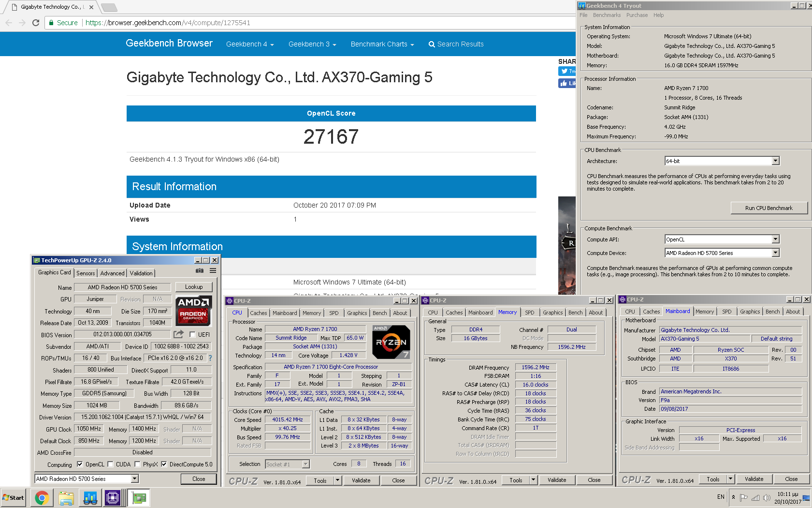The image size is (812, 508).
Task: Open Tools dropdown arrow in Mainboard CPU-Z window
Action: pos(730,479)
